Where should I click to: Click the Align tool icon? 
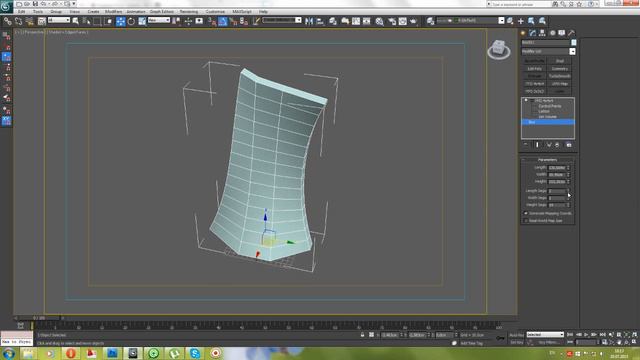pos(320,21)
